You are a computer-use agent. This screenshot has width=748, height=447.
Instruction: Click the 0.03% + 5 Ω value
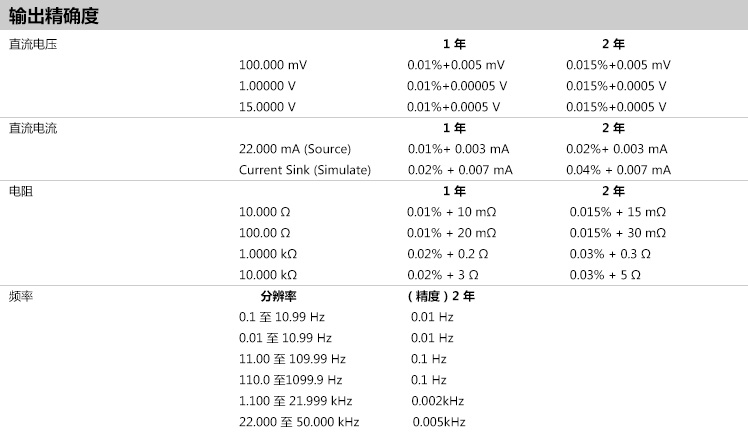pyautogui.click(x=605, y=275)
